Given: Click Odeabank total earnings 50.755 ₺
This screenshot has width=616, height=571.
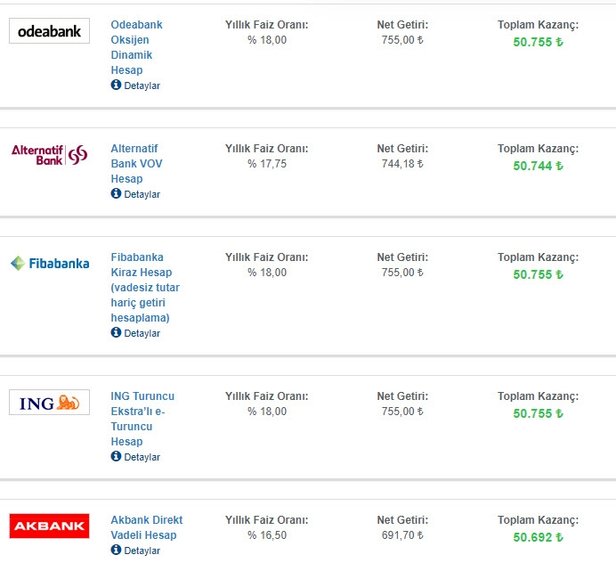Looking at the screenshot, I should 538,42.
